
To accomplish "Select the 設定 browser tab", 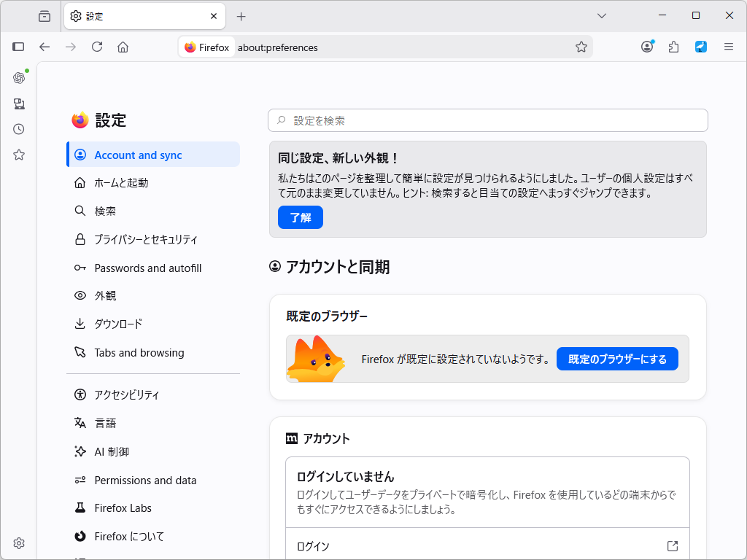I will tap(145, 16).
